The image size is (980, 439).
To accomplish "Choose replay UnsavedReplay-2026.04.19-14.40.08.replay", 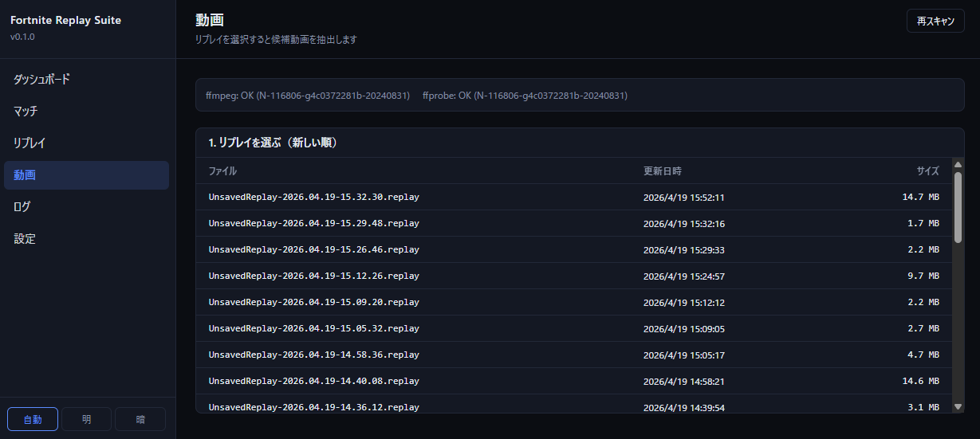I will coord(313,381).
